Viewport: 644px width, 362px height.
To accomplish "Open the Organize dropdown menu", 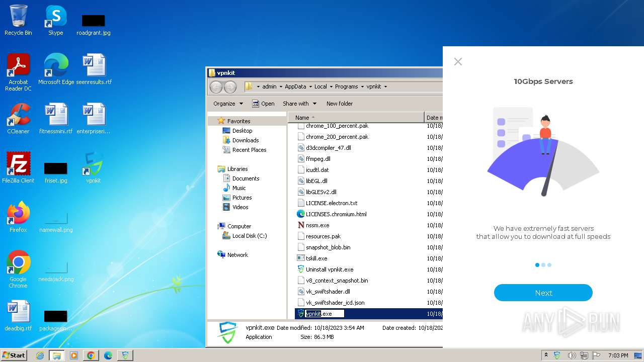I will [228, 104].
